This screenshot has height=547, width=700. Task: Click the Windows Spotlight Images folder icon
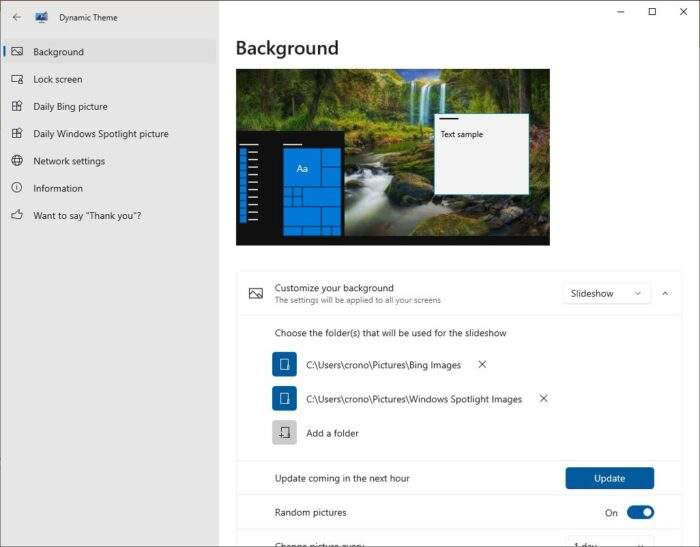[284, 398]
